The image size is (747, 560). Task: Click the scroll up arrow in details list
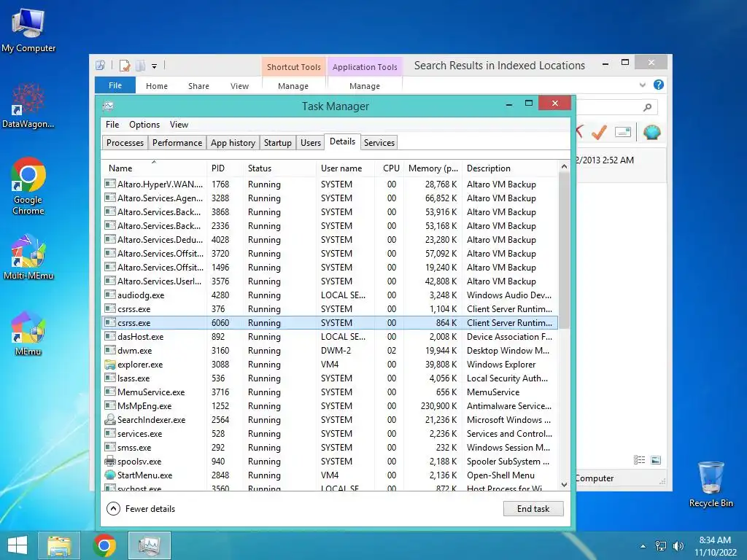coord(564,166)
